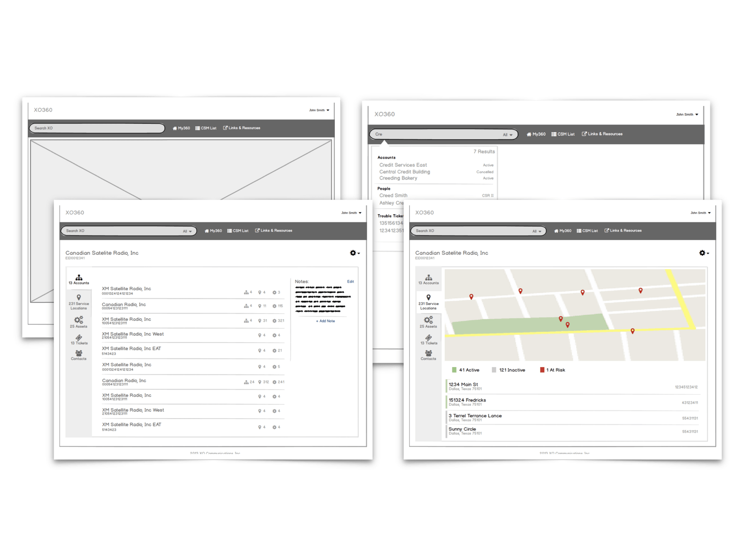Open Accounts tab in accounts window sidebar
744x560 pixels.
point(78,280)
